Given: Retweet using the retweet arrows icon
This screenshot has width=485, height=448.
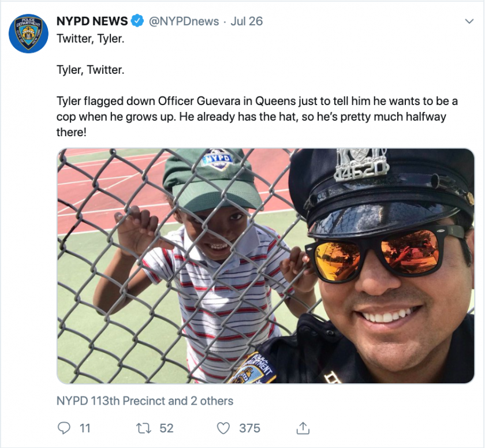Looking at the screenshot, I should [x=144, y=428].
